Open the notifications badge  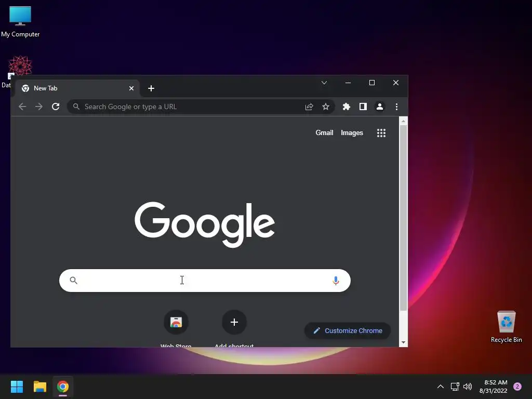[x=517, y=387]
